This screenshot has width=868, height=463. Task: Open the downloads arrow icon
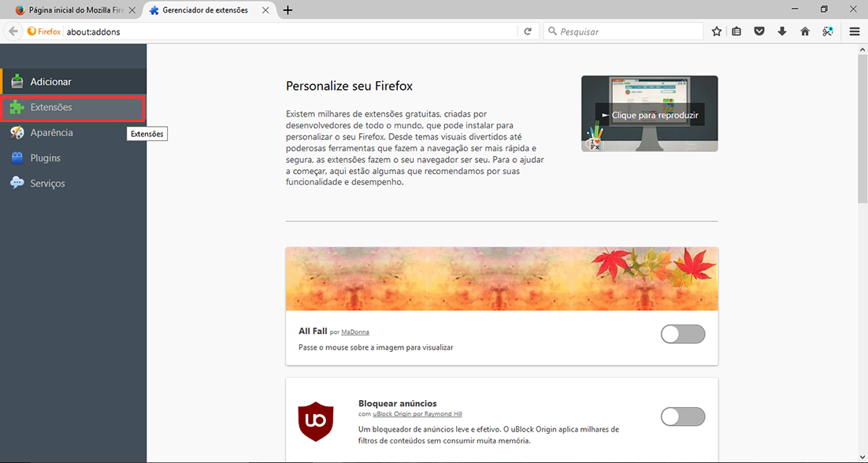pos(782,31)
